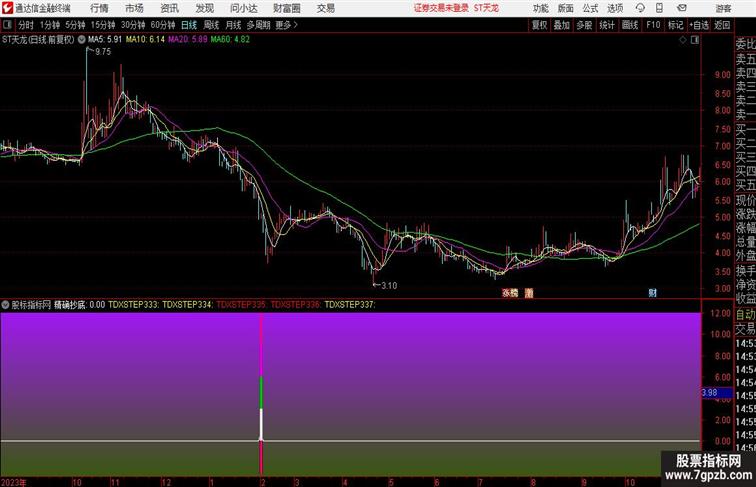The image size is (756, 487).
Task: Click the MA5: 5.91 value label
Action: [105, 40]
